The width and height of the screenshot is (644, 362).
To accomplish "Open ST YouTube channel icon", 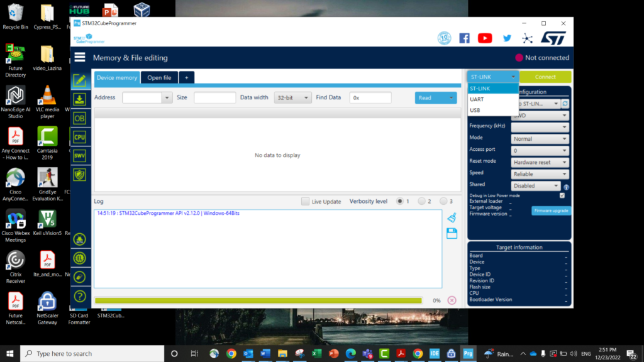I will [485, 38].
